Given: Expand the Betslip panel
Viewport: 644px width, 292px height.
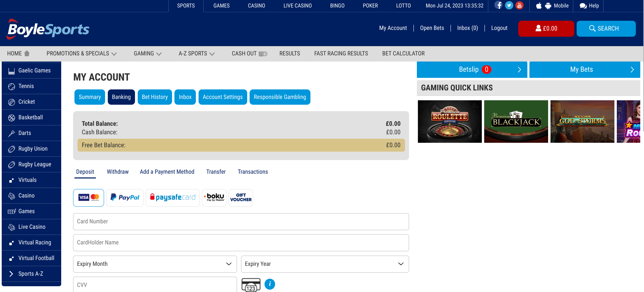Looking at the screenshot, I should pos(472,70).
